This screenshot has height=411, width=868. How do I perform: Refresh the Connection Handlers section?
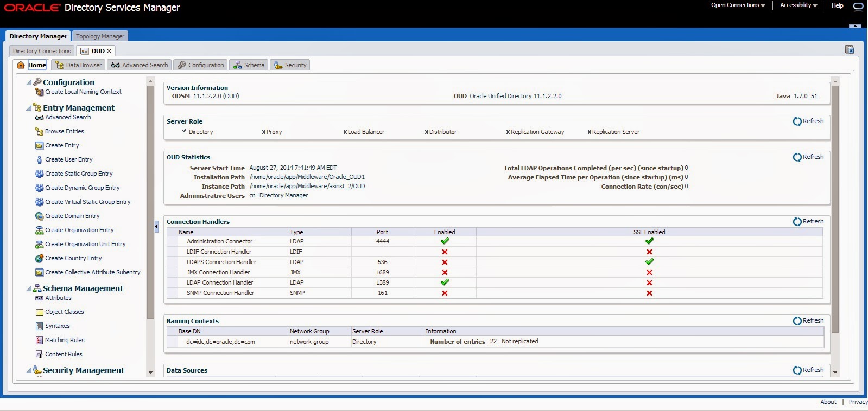808,222
